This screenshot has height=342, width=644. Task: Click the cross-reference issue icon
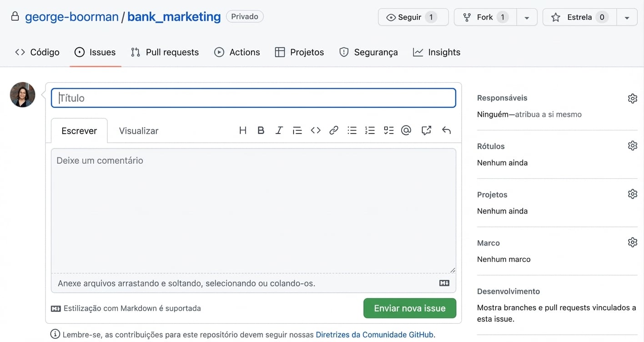click(426, 131)
